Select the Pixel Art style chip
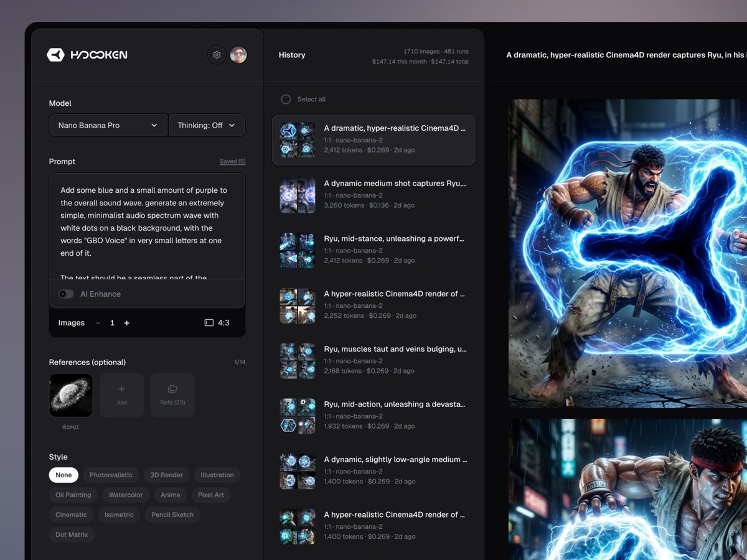The image size is (747, 560). [x=211, y=495]
